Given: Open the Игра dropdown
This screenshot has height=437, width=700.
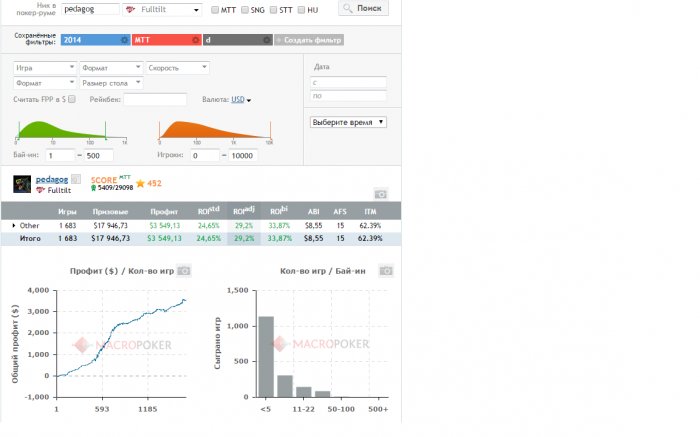Looking at the screenshot, I should pos(45,68).
